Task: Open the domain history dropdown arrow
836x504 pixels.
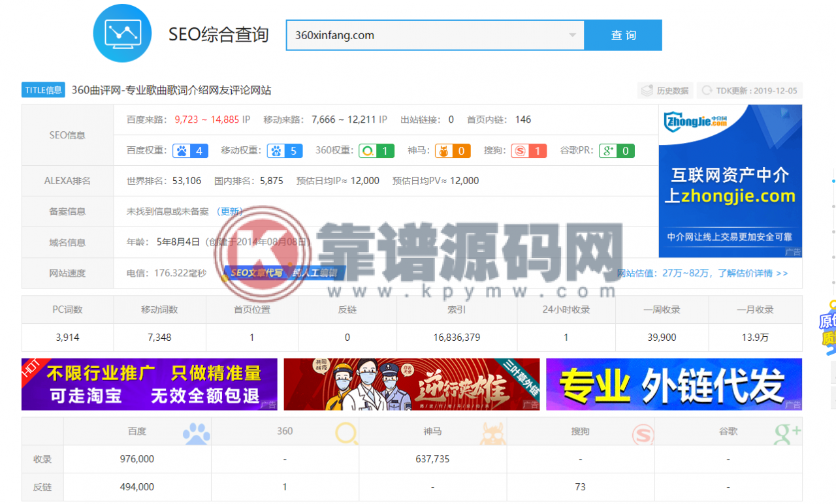Action: (x=573, y=35)
